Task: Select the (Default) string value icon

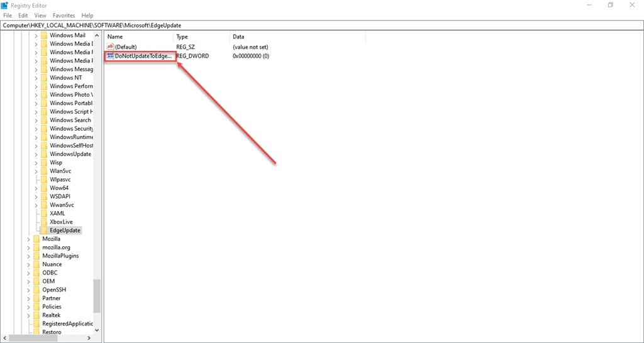Action: point(110,46)
